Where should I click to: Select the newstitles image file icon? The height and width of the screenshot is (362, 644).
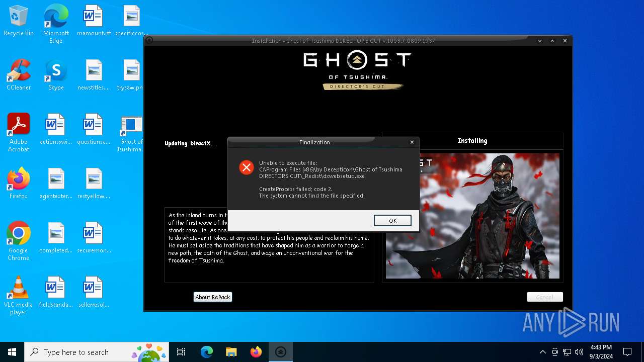(94, 75)
